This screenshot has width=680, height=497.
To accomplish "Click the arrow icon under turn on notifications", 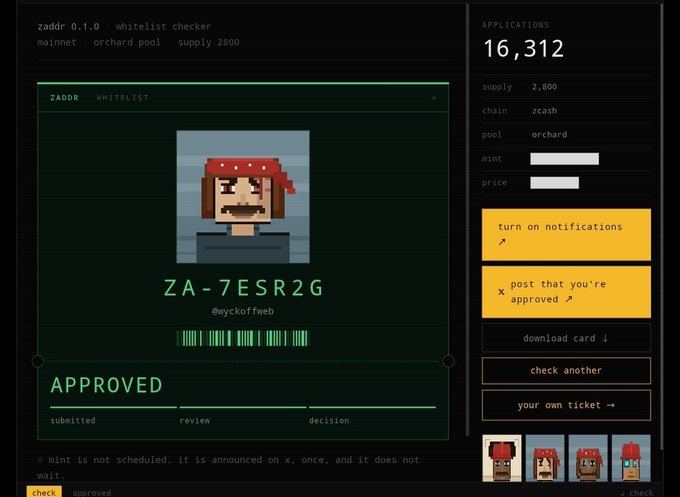I will point(502,242).
